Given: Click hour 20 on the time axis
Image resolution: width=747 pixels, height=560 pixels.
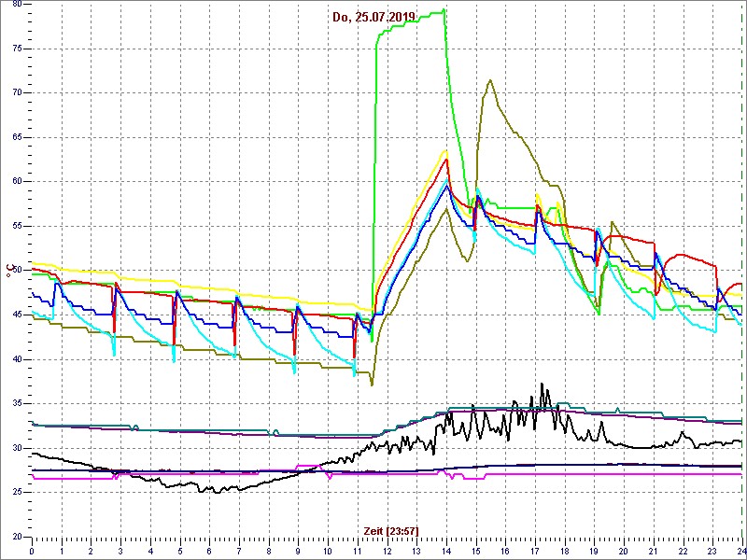Looking at the screenshot, I should [x=624, y=551].
